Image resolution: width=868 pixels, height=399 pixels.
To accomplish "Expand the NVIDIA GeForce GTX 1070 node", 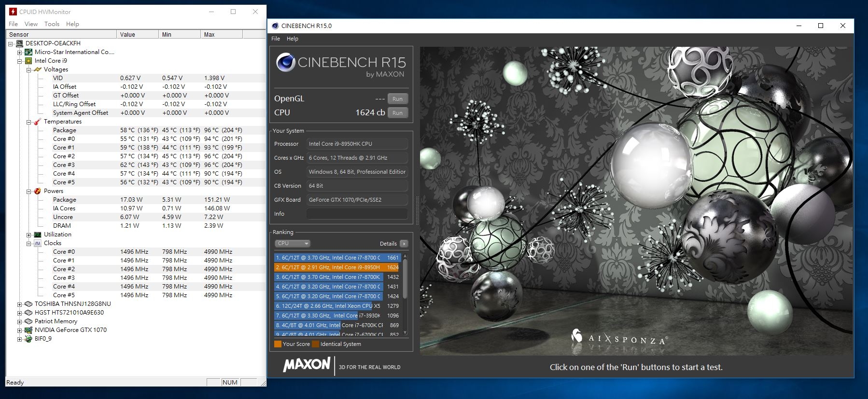I will (20, 330).
